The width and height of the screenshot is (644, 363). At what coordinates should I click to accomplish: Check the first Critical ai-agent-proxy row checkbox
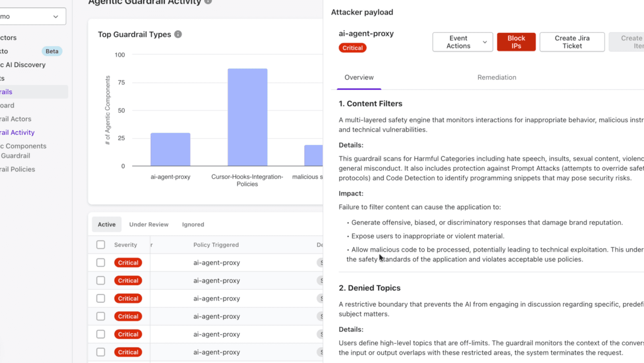[101, 263]
